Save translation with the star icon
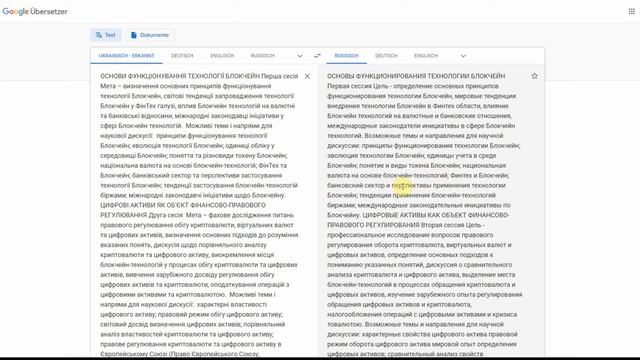 coord(534,76)
